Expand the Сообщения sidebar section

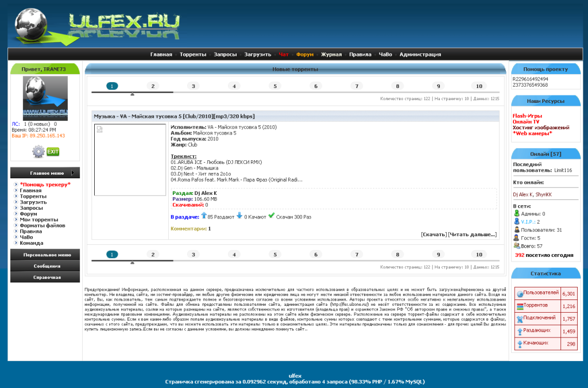click(45, 266)
